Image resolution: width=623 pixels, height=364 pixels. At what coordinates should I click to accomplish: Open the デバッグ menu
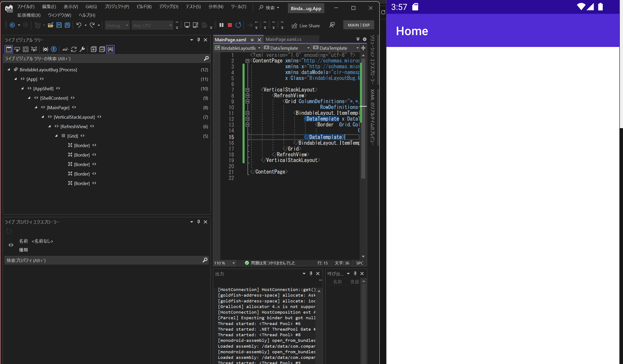point(168,7)
